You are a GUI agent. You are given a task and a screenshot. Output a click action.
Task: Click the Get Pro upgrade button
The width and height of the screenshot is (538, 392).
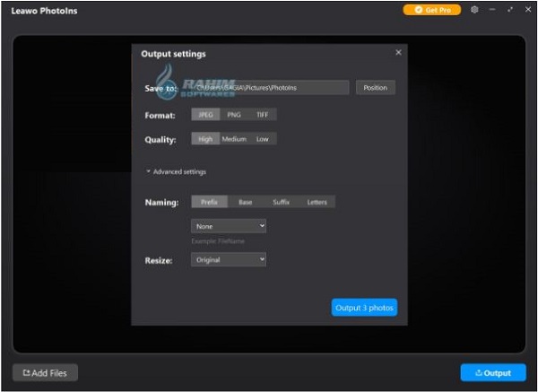tap(432, 10)
